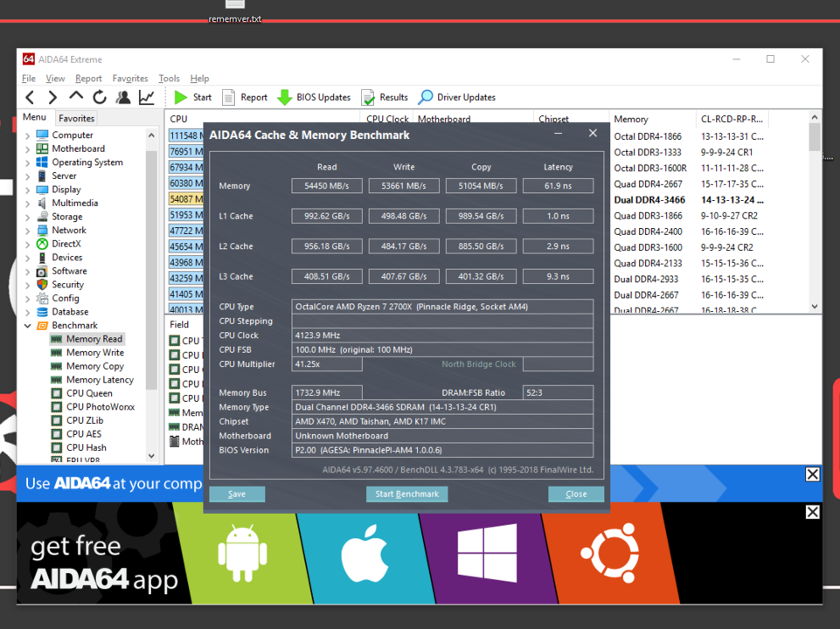Switch to the Favorites tab
840x629 pixels.
[x=76, y=118]
